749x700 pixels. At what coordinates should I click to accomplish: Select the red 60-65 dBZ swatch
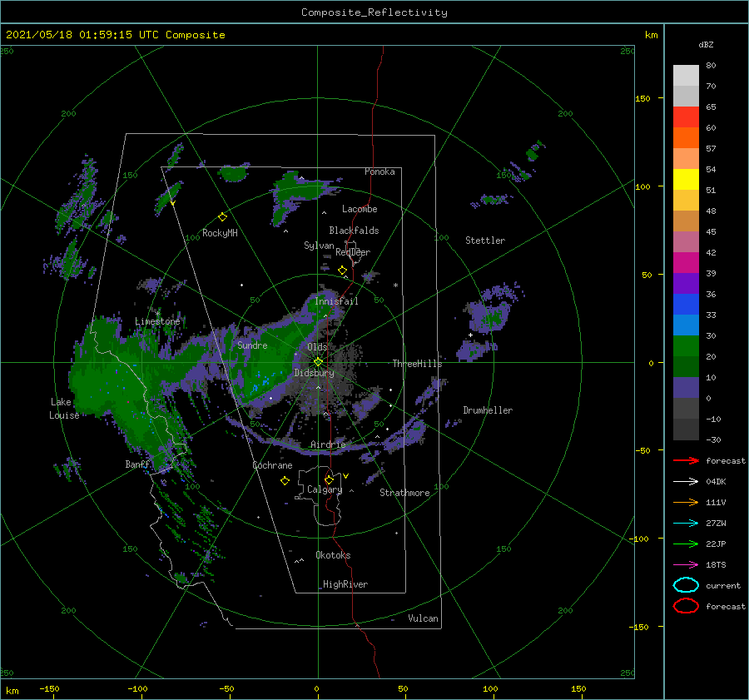(686, 117)
